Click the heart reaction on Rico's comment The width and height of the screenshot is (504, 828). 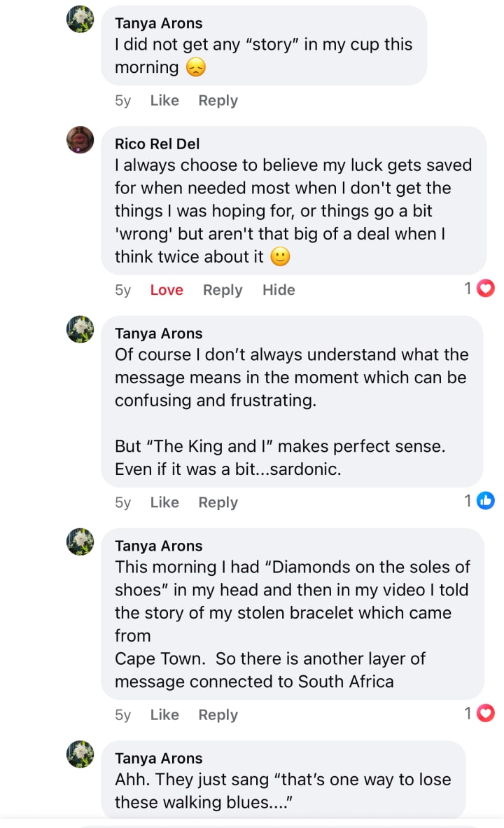(x=486, y=289)
